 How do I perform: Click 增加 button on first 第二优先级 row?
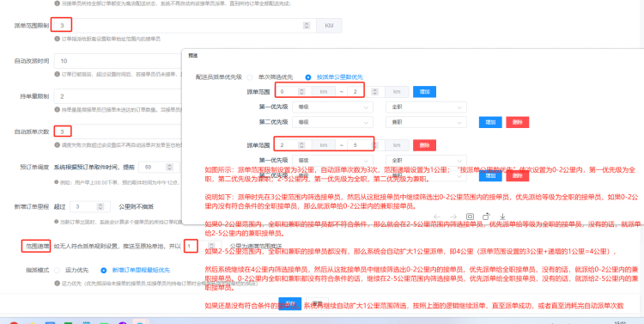click(490, 122)
